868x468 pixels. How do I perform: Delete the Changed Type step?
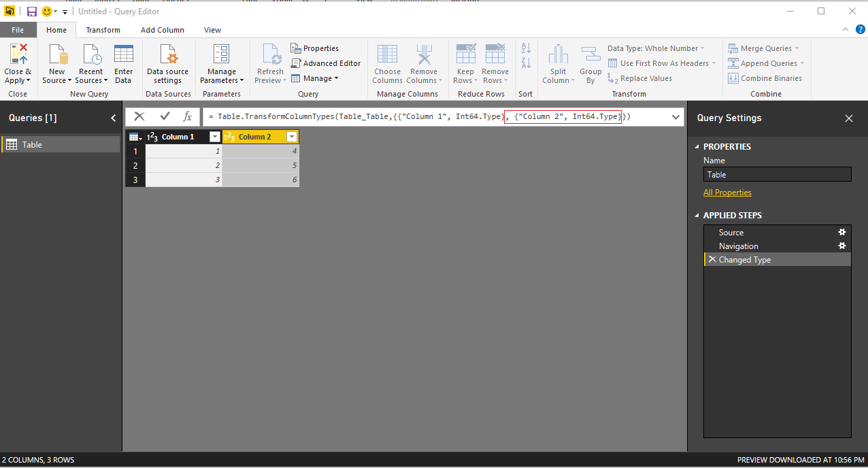[712, 259]
